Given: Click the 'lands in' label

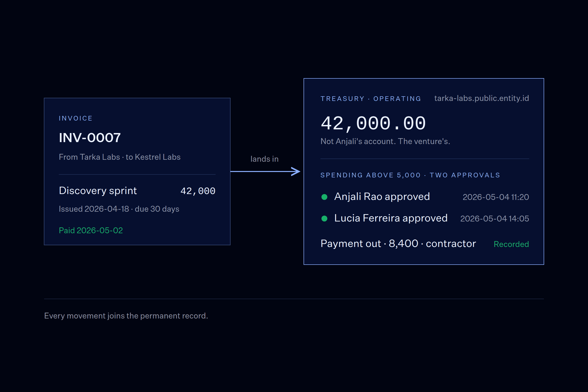Looking at the screenshot, I should (265, 159).
